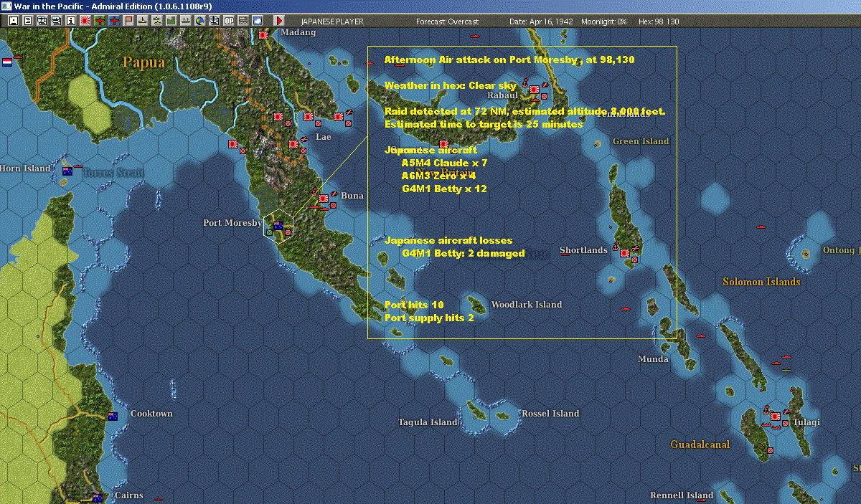Open the OP operations report icon

[228, 21]
